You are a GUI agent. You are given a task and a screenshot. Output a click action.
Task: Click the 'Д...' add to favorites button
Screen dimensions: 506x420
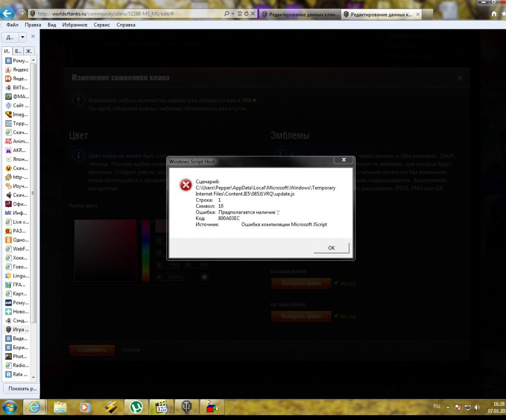[x=10, y=37]
